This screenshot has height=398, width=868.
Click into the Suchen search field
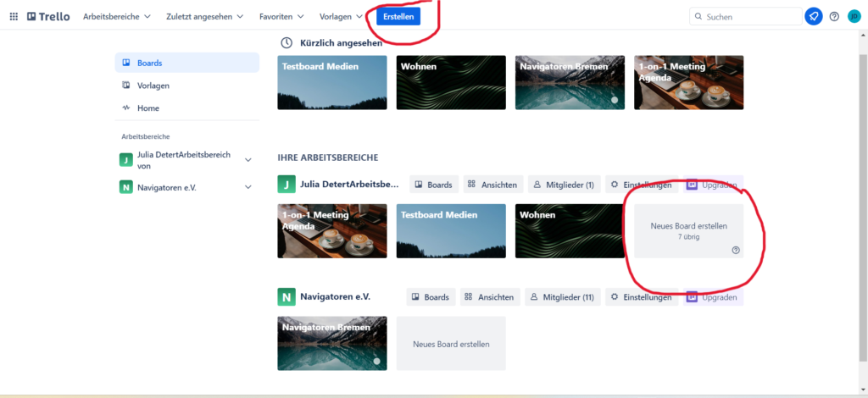tap(746, 17)
